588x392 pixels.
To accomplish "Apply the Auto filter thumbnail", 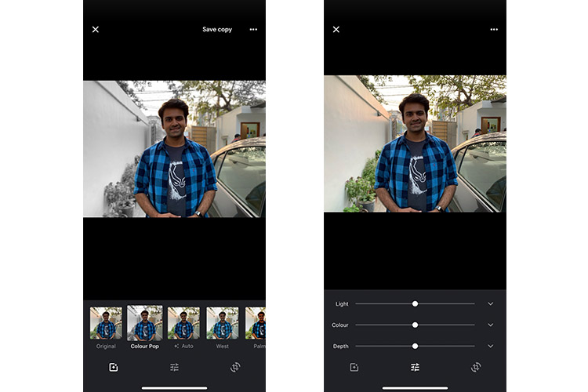I will point(183,323).
